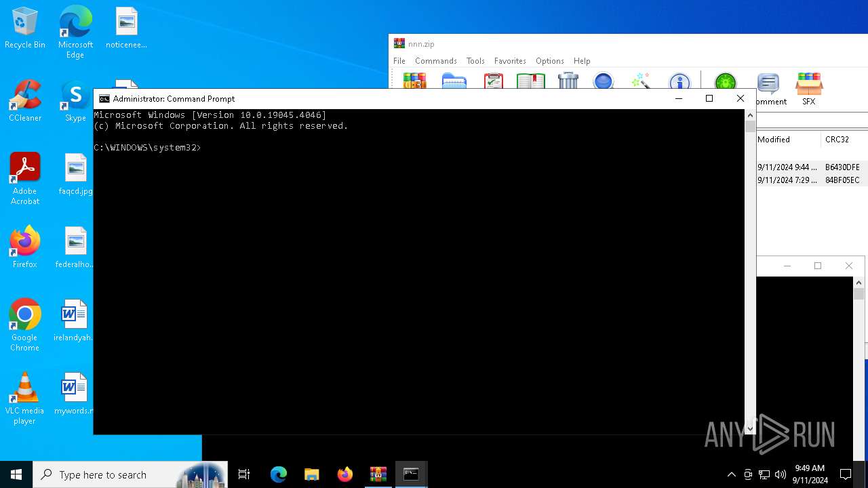Minimize the Administrator: Command Prompt window

678,99
